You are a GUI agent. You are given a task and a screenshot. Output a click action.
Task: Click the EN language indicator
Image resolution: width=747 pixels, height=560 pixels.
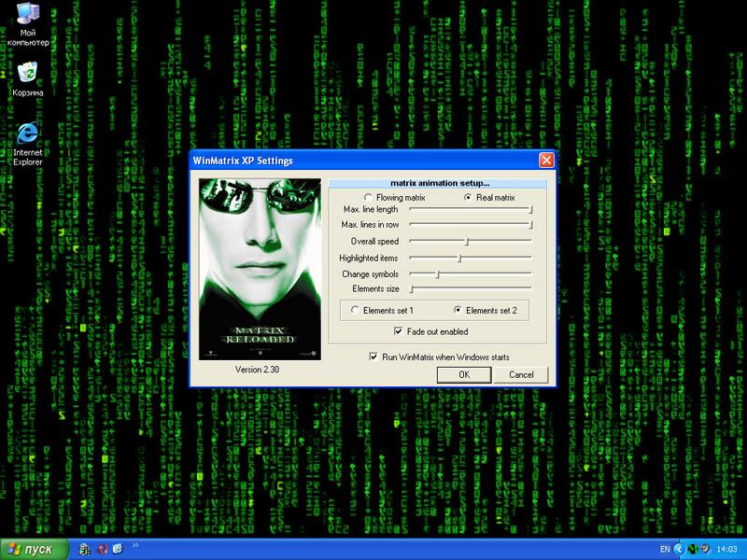tap(665, 549)
